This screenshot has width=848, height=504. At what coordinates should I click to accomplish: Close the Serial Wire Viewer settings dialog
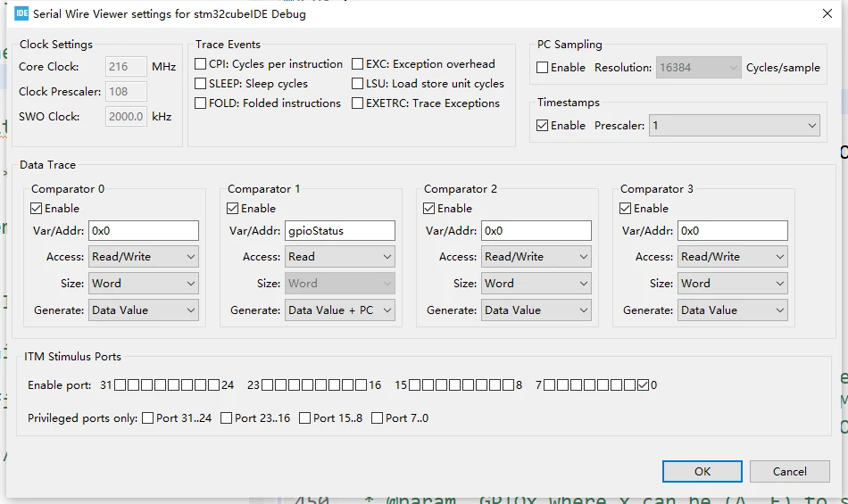[827, 13]
